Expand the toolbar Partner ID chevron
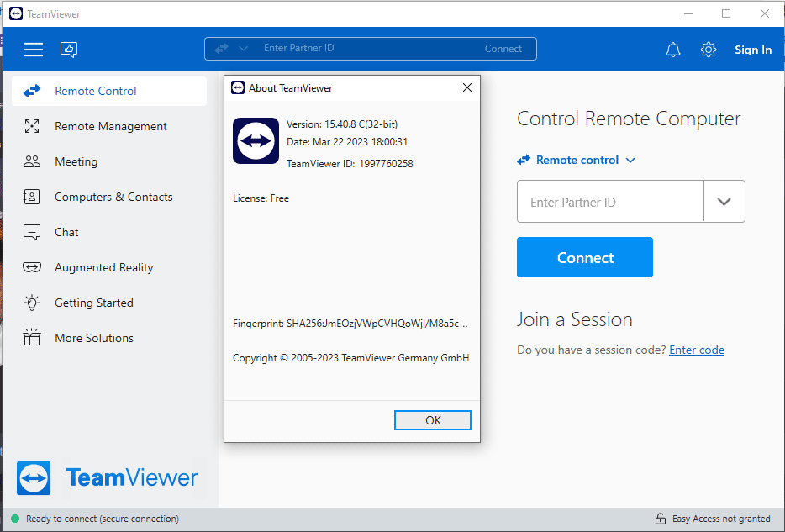The height and width of the screenshot is (532, 785). click(x=245, y=49)
